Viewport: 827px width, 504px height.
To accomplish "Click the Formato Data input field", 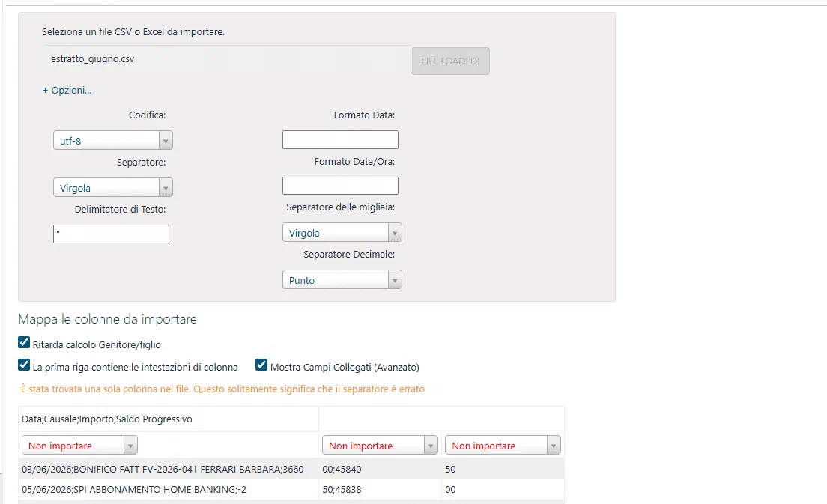I will pos(340,140).
